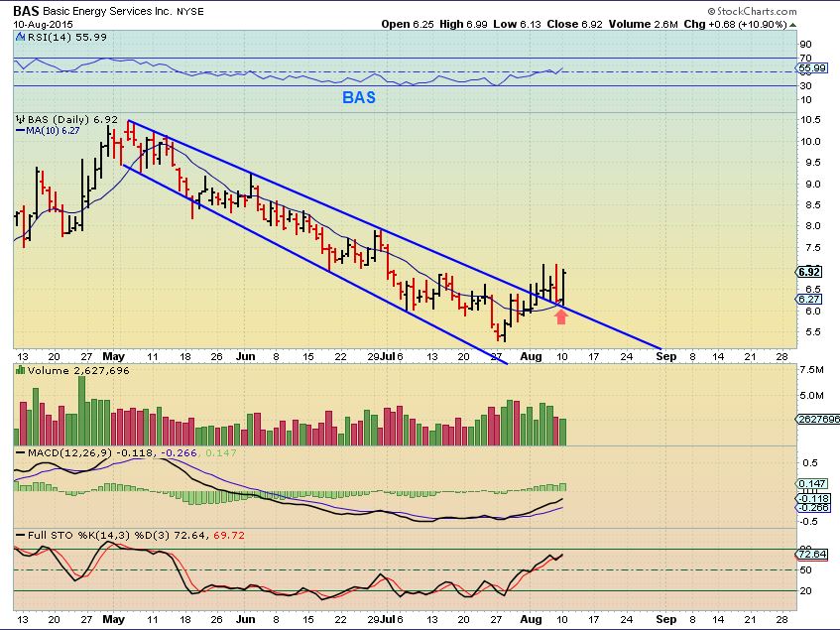Click the 10.5 price axis label
This screenshot has width=840, height=630.
810,119
